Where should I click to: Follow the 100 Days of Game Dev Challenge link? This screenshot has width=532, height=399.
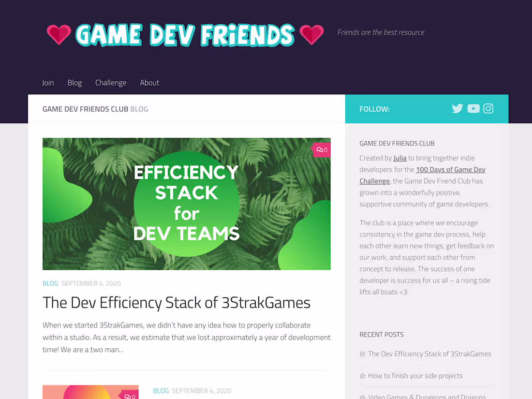tap(450, 169)
